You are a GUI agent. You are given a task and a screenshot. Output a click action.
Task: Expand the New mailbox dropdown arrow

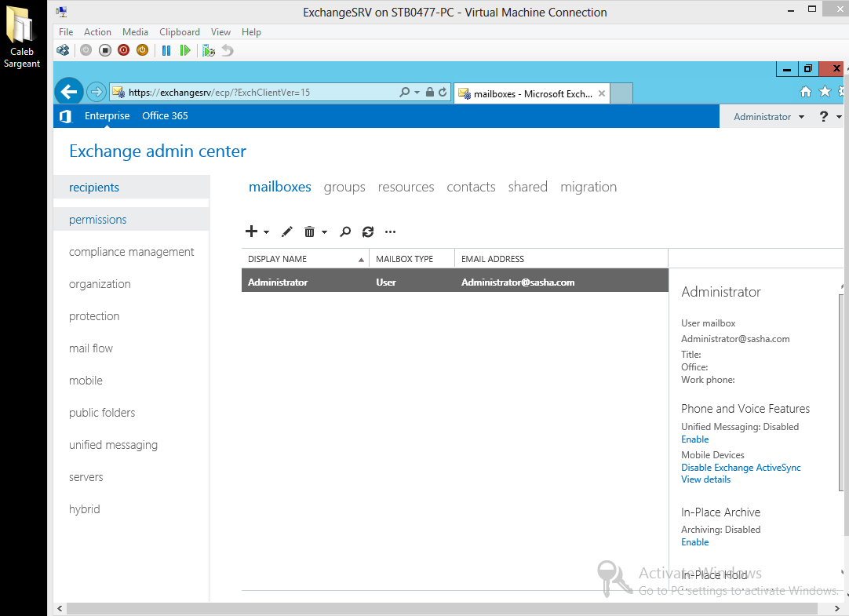point(267,232)
